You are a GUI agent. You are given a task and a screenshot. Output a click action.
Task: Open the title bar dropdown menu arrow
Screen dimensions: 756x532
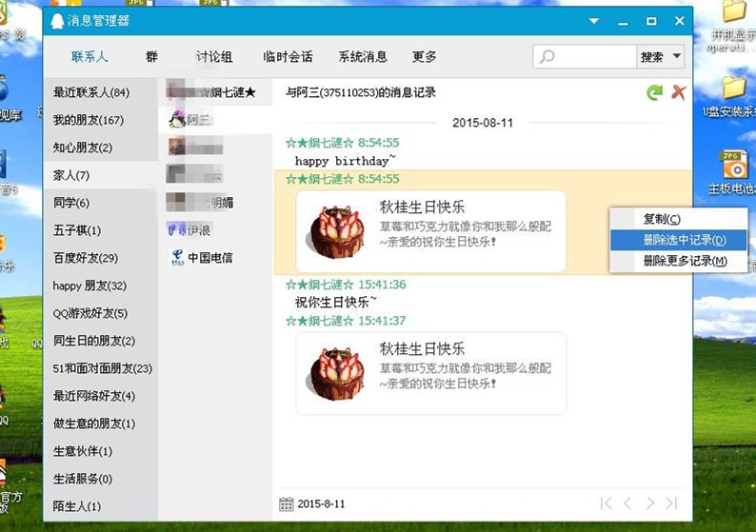594,21
